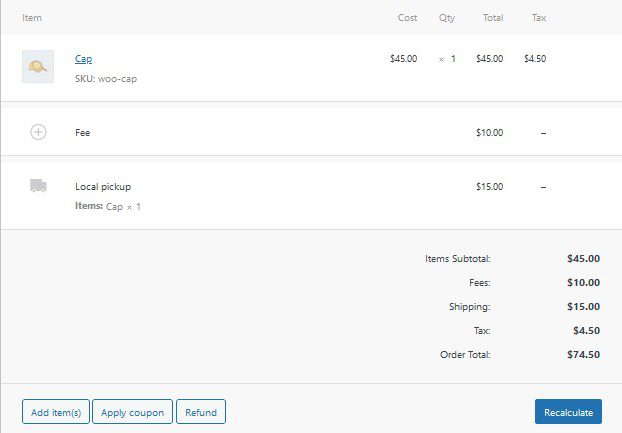
Task: Sort by the Item column header
Action: 32,18
